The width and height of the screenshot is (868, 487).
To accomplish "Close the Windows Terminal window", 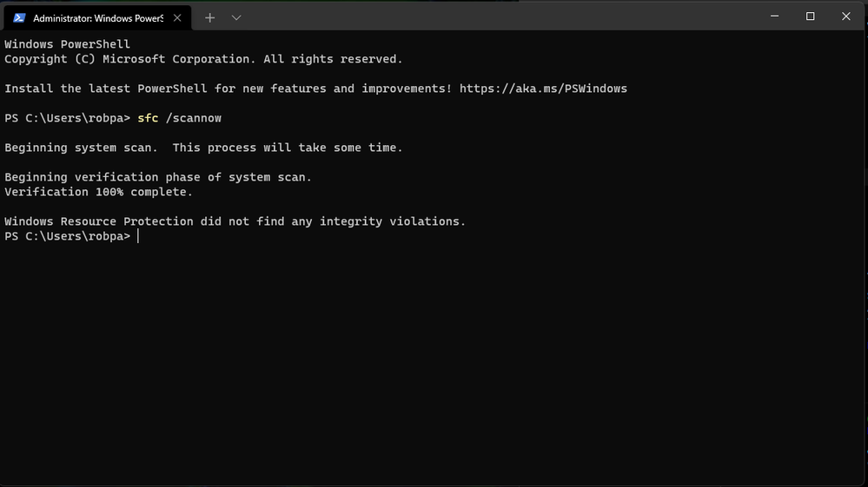I will (x=846, y=16).
